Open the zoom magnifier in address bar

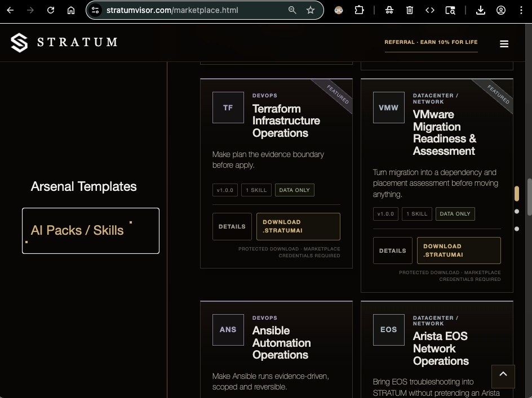pos(292,10)
